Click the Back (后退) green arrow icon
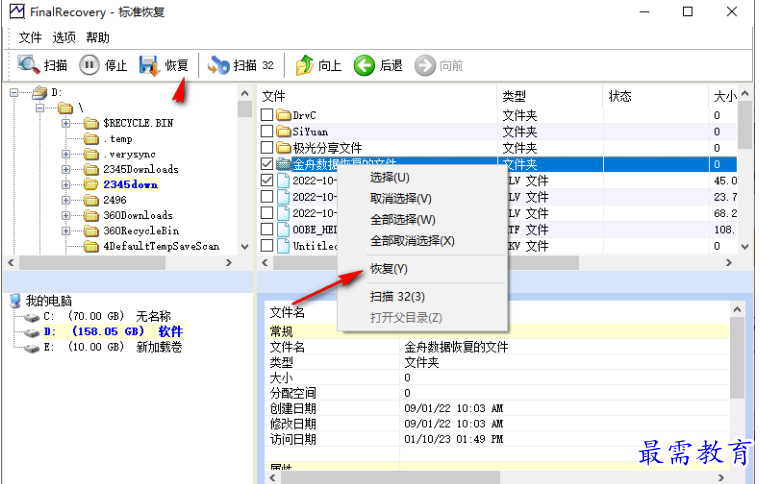760x484 pixels. tap(364, 65)
